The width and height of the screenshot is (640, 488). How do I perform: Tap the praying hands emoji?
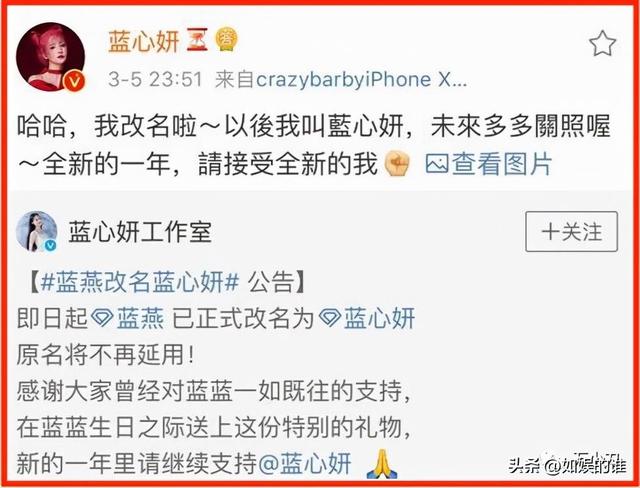click(382, 464)
